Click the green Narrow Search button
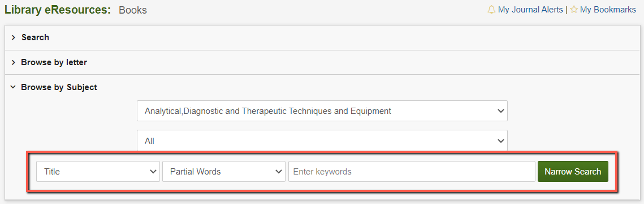 tap(573, 172)
